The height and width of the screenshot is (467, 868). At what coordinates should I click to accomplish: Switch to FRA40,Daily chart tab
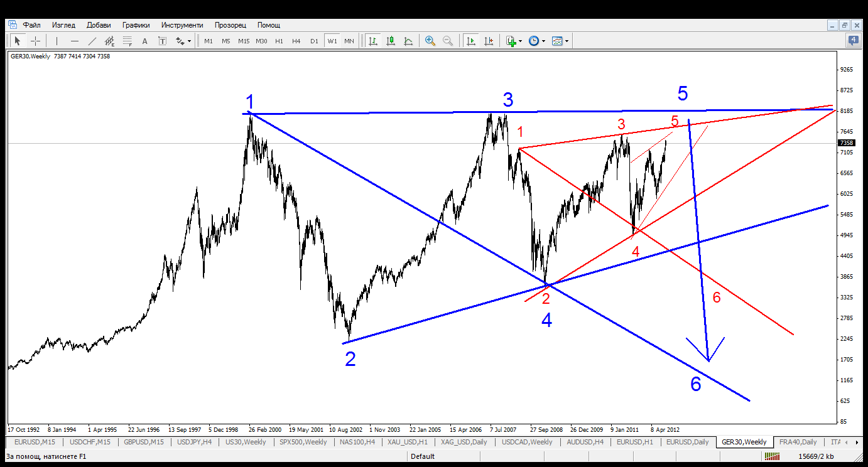798,442
